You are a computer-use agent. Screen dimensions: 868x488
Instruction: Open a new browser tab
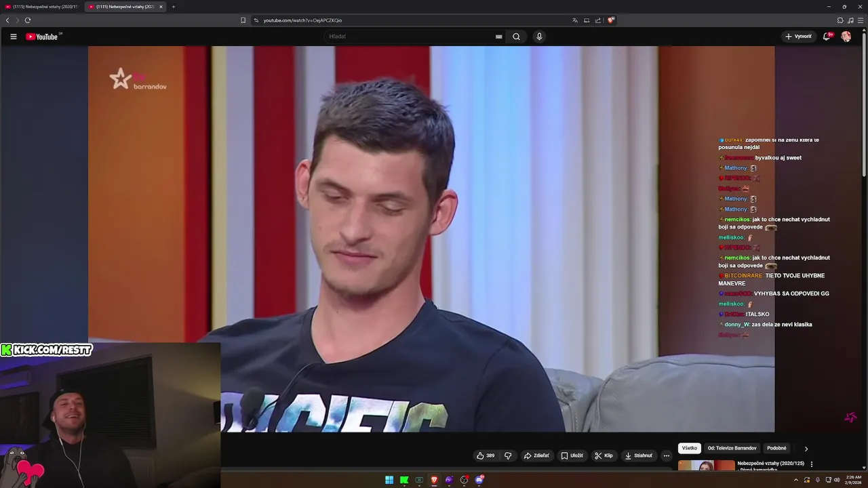pyautogui.click(x=173, y=7)
